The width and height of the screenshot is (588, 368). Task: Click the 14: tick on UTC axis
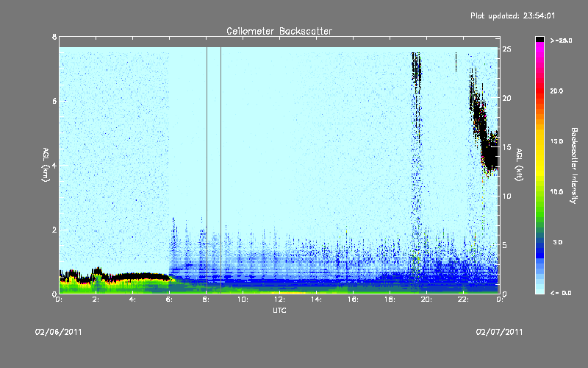pos(316,300)
